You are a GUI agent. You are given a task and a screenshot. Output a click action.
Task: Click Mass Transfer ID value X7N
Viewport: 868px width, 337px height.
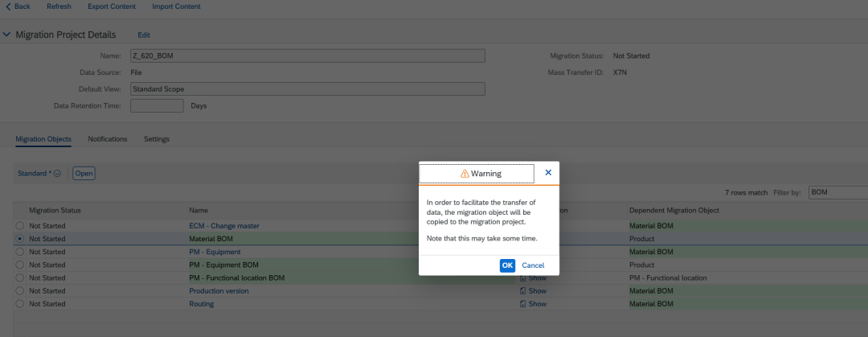click(620, 72)
